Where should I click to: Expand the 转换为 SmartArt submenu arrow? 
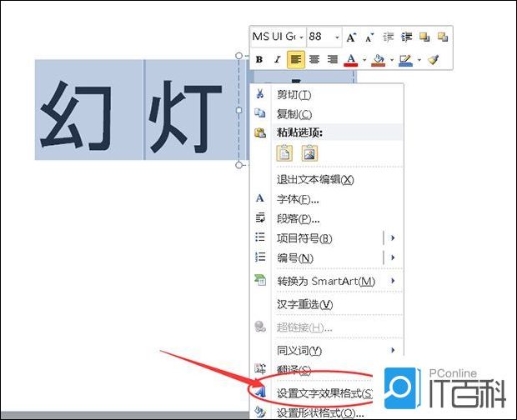point(393,281)
